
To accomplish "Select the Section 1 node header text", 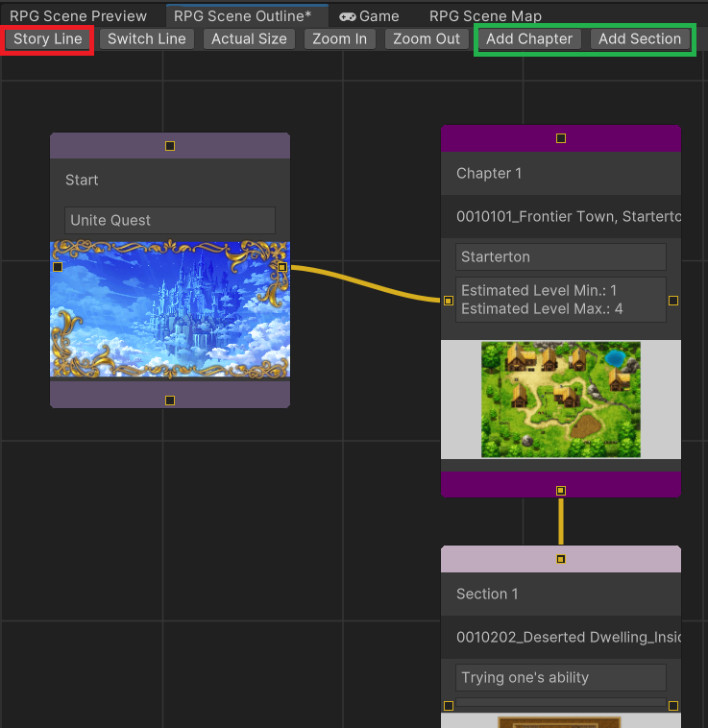I will (x=487, y=594).
